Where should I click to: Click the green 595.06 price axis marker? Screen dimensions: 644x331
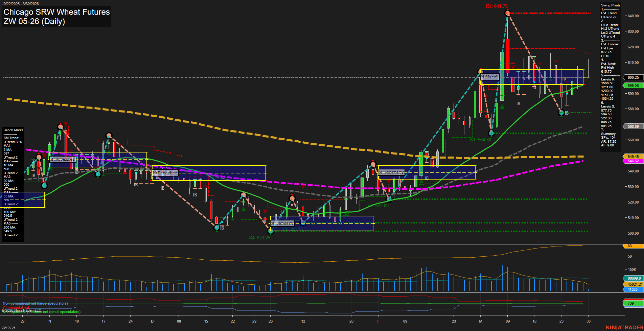coord(633,86)
